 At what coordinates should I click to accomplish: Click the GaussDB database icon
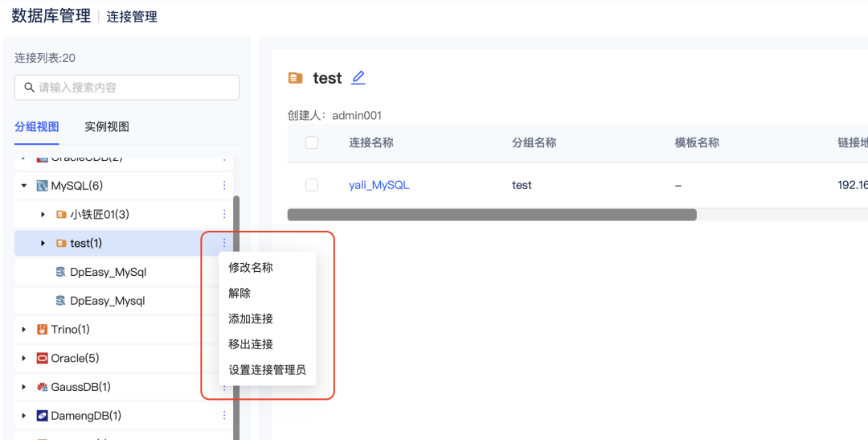click(x=42, y=387)
